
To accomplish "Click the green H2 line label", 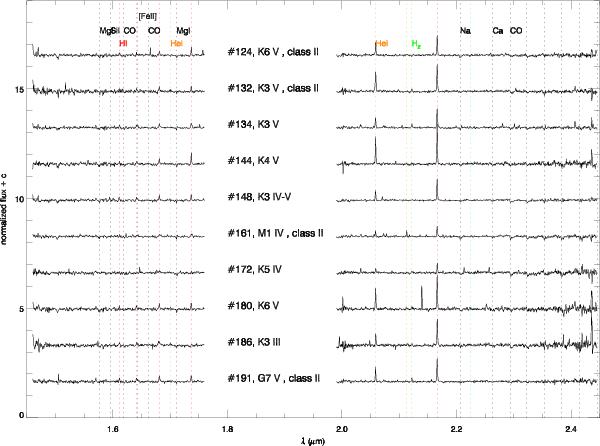I will click(416, 44).
